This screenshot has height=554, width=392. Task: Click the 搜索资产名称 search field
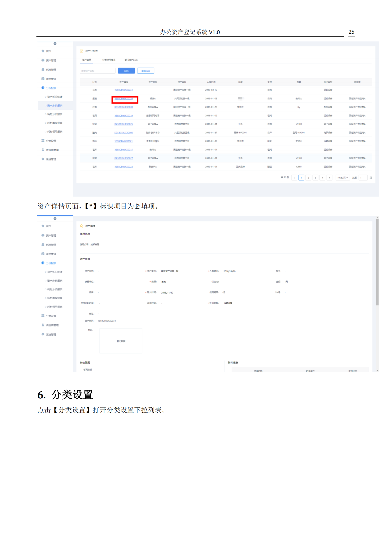click(x=97, y=71)
